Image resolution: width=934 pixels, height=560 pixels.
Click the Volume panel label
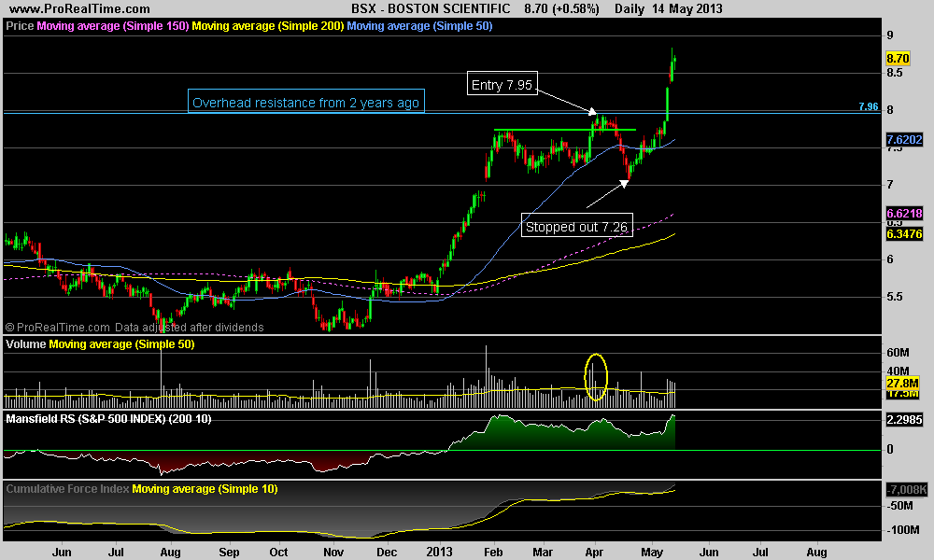[x=25, y=344]
